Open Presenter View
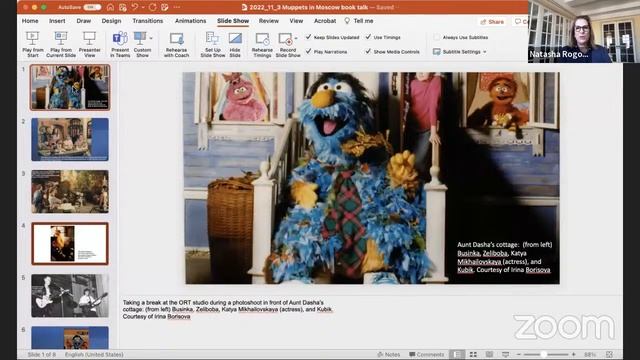The image size is (640, 360). (x=89, y=44)
